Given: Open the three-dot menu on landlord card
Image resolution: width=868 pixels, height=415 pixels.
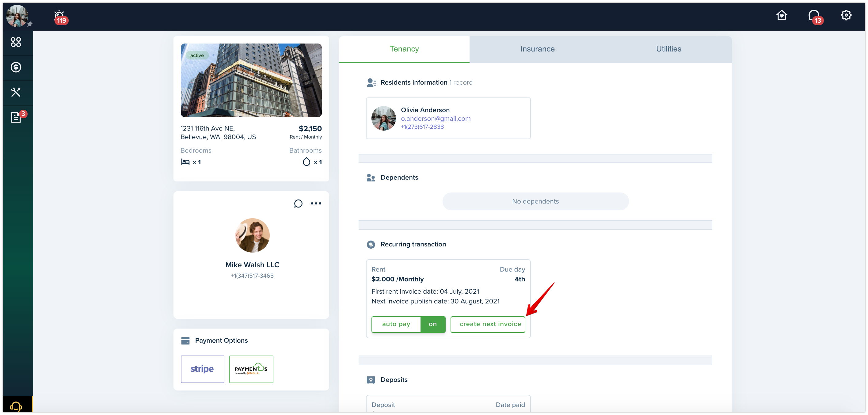Looking at the screenshot, I should coord(316,204).
